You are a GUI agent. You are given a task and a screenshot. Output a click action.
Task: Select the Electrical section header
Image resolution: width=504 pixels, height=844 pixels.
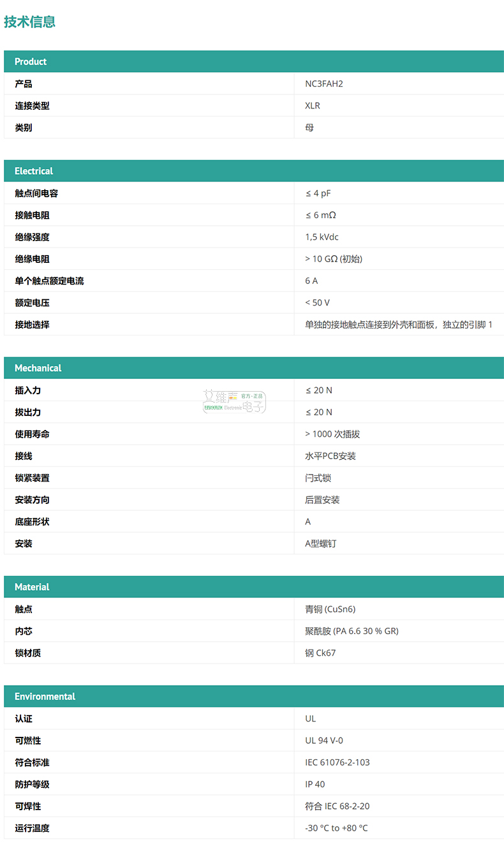click(254, 171)
